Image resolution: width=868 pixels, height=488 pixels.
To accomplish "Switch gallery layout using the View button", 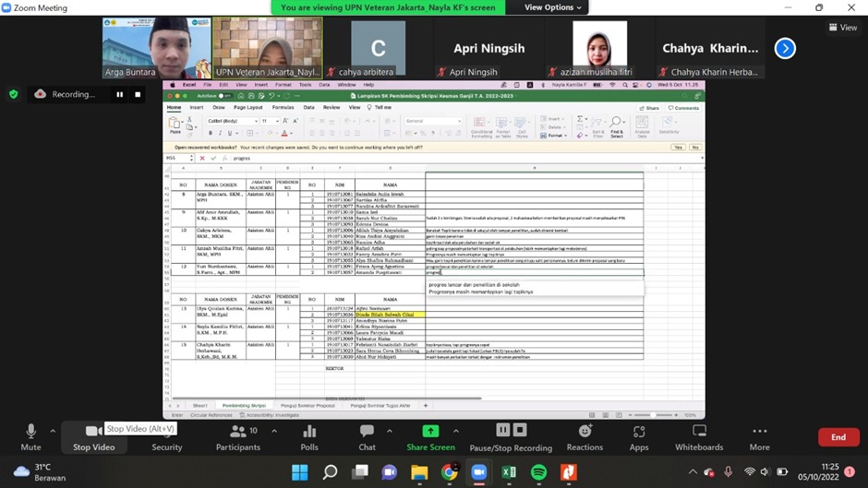I will 842,28.
